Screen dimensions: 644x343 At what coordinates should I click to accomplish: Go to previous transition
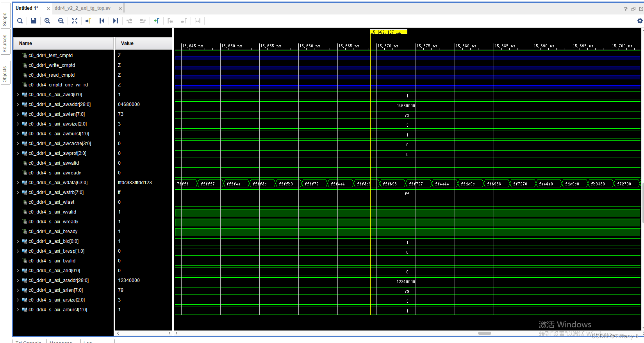[129, 21]
